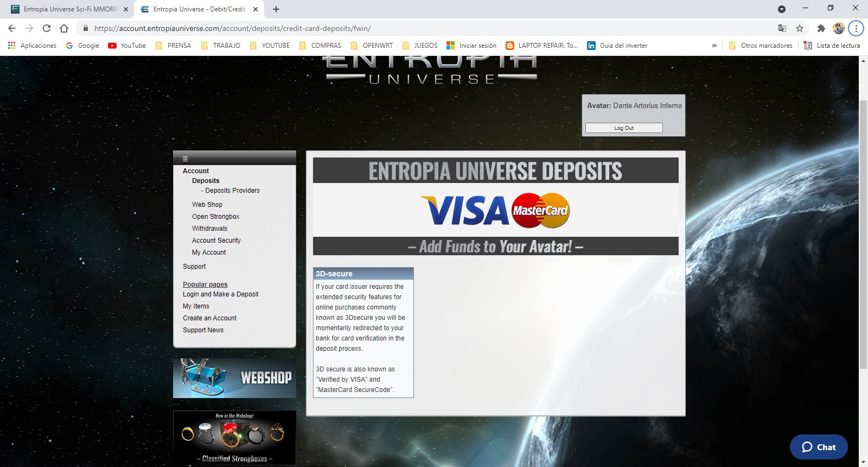This screenshot has height=467, width=868.
Task: Open the My Items link
Action: (196, 306)
